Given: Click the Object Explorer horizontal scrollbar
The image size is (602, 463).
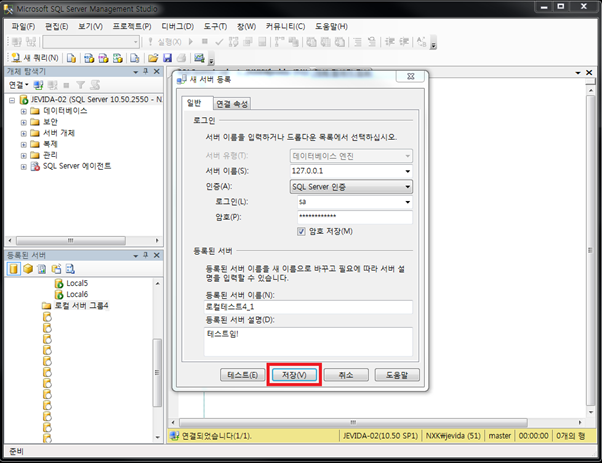Looking at the screenshot, I should click(71, 240).
